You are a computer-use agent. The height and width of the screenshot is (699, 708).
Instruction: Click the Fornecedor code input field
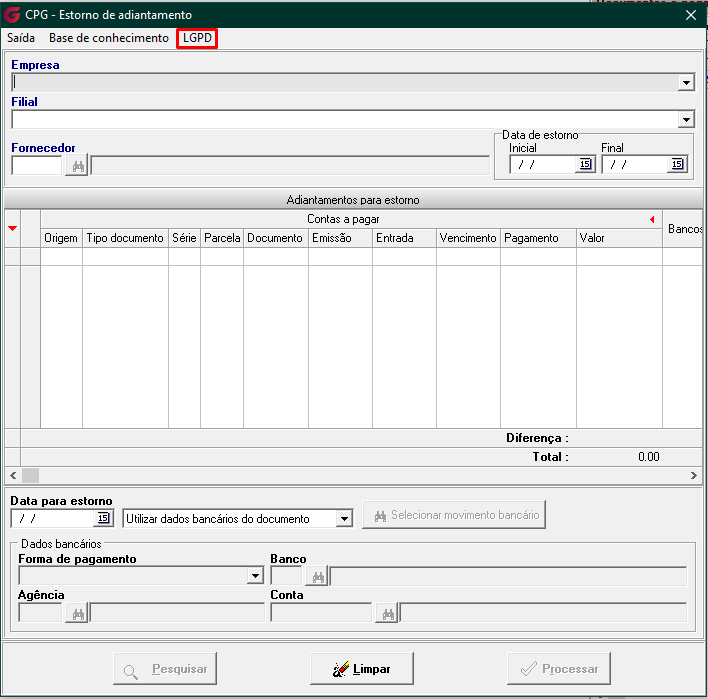[37, 166]
